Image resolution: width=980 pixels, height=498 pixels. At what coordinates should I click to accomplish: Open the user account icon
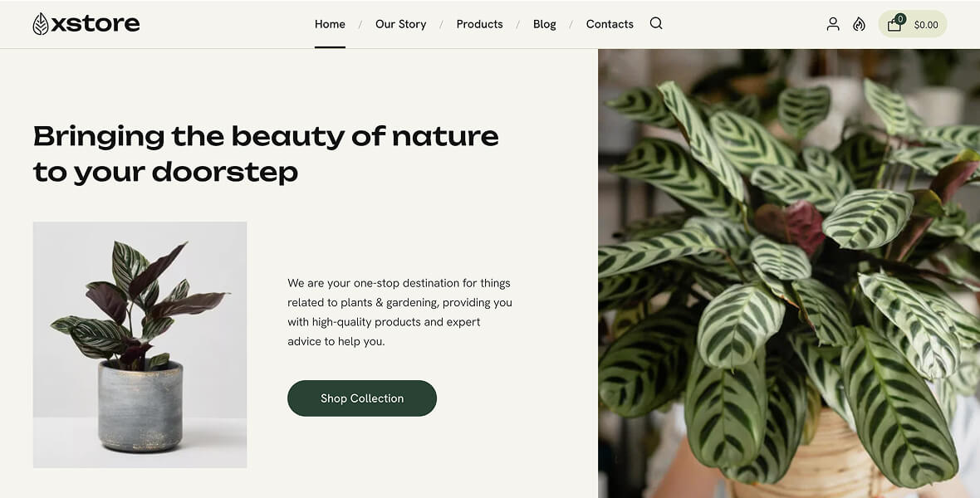pyautogui.click(x=833, y=24)
